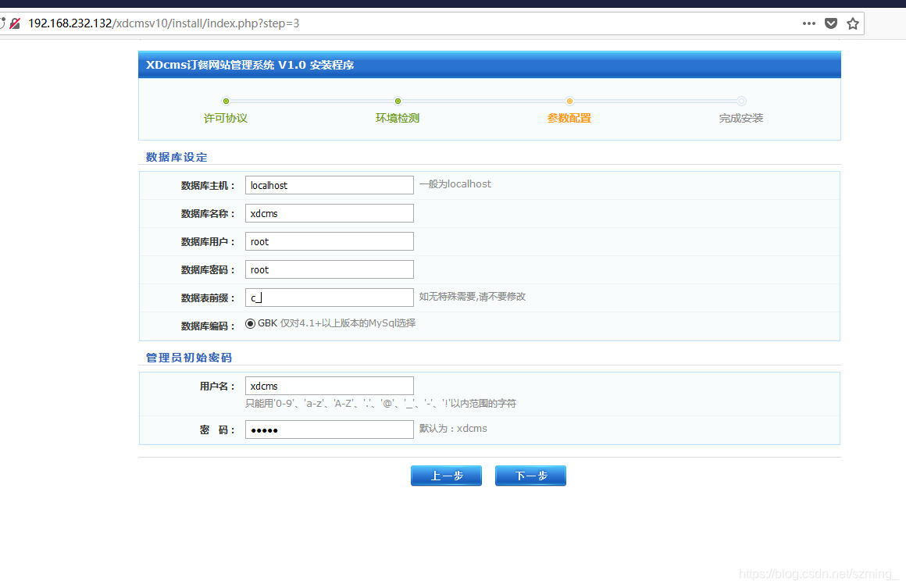Screen dimensions: 906x588
Task: Click the 完成安装 step label
Action: (741, 119)
